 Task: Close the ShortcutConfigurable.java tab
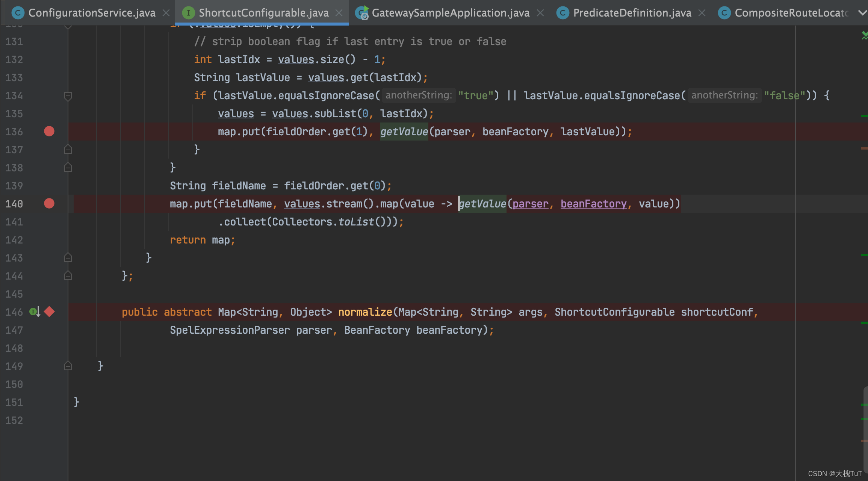339,13
